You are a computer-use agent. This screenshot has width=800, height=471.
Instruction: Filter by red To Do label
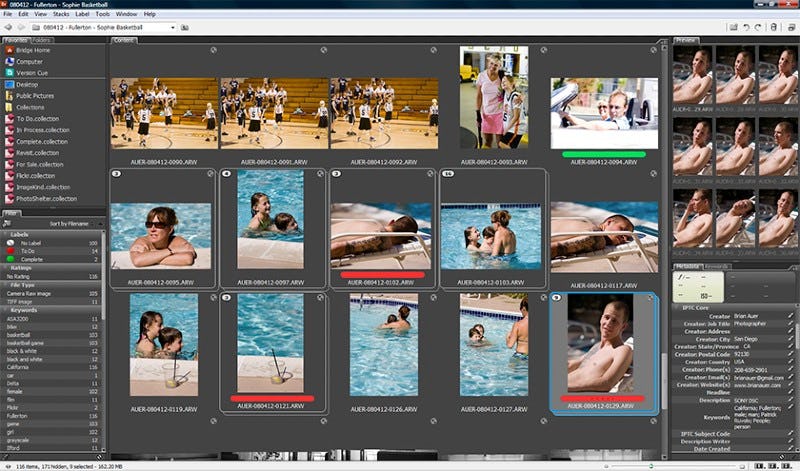51,251
